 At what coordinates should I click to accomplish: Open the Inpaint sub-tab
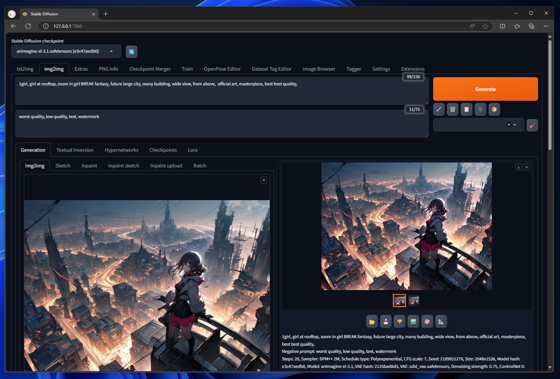pos(89,166)
